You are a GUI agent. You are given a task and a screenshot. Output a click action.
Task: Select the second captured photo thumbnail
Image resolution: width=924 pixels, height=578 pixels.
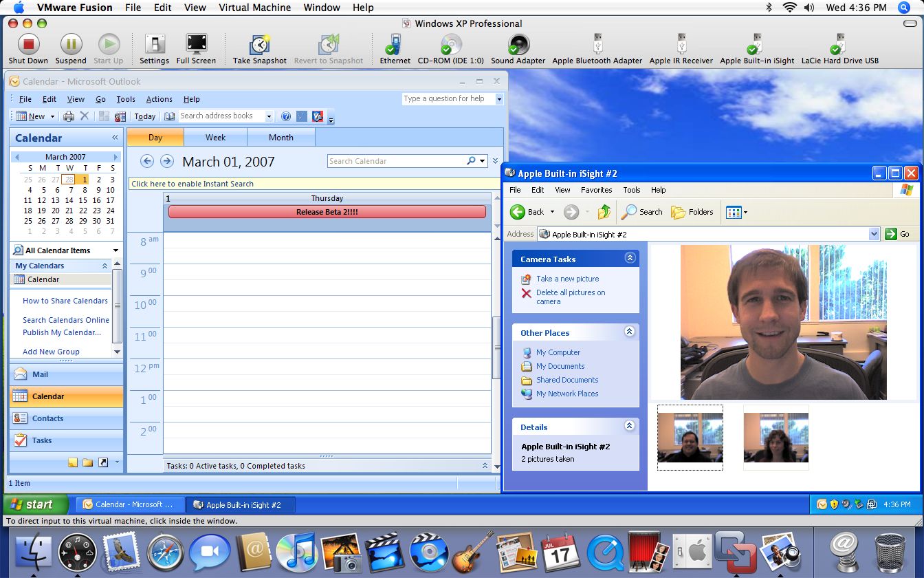pyautogui.click(x=775, y=438)
